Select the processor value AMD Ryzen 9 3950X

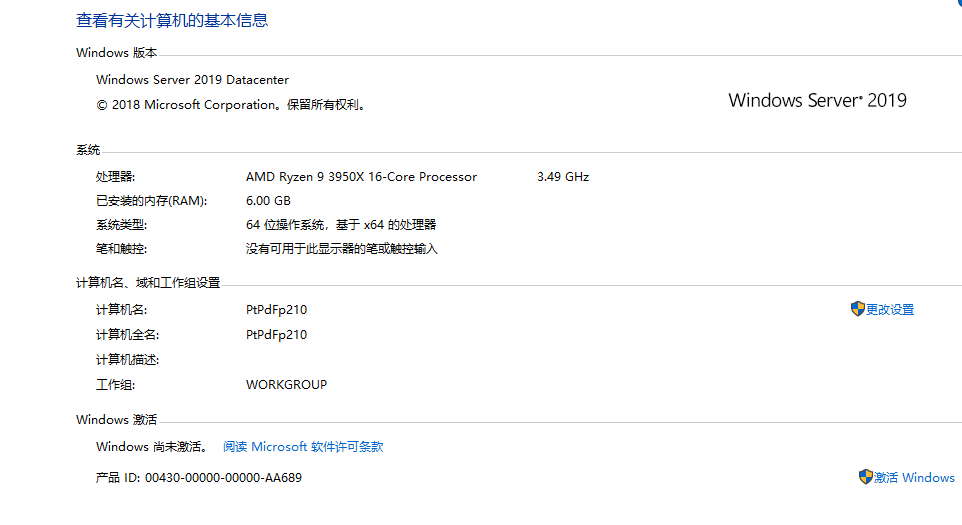361,177
